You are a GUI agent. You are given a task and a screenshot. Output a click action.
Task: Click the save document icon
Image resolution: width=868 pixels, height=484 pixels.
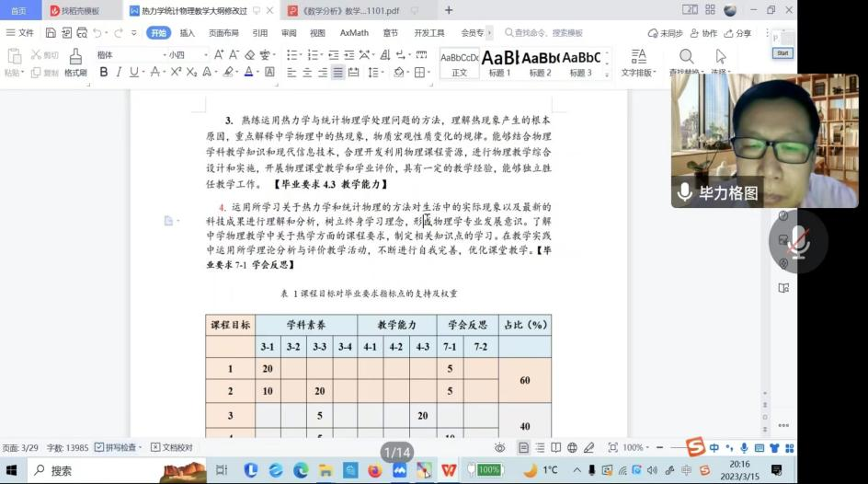coord(51,32)
